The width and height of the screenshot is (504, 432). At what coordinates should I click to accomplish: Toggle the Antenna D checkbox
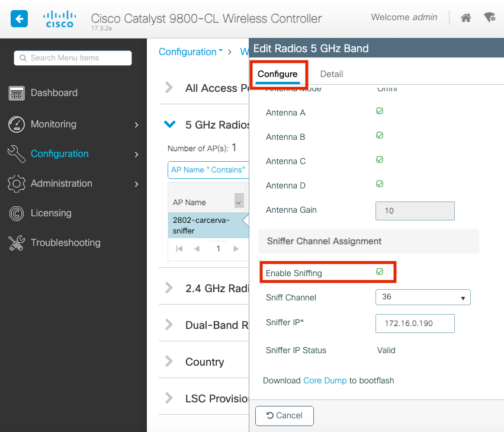click(x=380, y=184)
